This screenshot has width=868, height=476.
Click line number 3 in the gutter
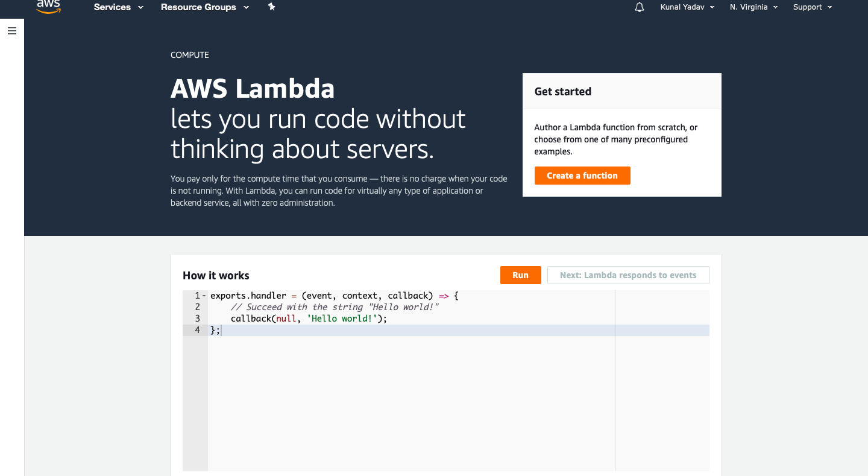click(197, 319)
